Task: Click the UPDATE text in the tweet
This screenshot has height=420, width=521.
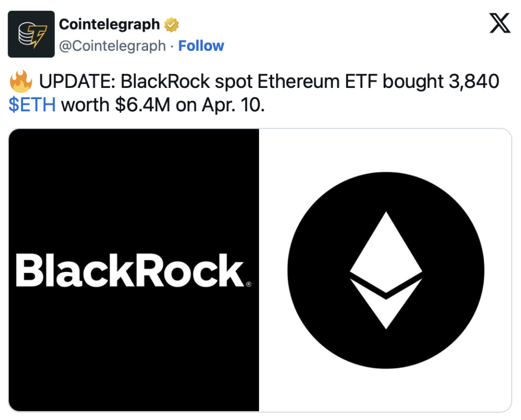Action: coord(77,81)
